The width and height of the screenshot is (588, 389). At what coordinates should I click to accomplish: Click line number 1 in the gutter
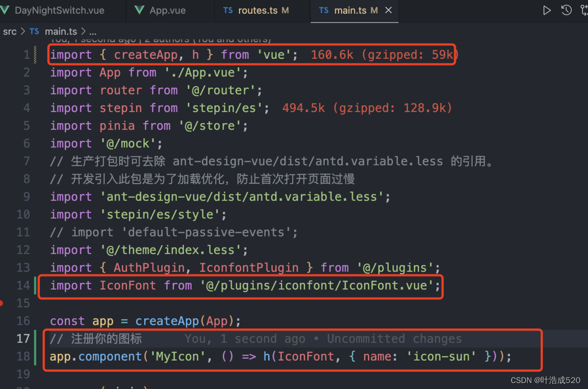tap(26, 55)
